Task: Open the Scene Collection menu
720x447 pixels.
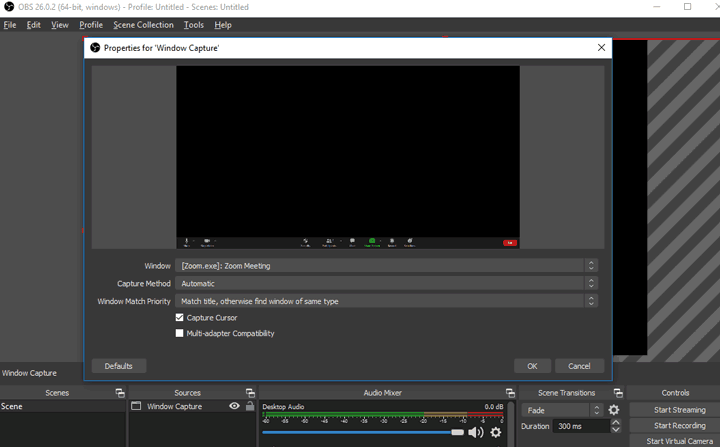Action: click(x=143, y=25)
